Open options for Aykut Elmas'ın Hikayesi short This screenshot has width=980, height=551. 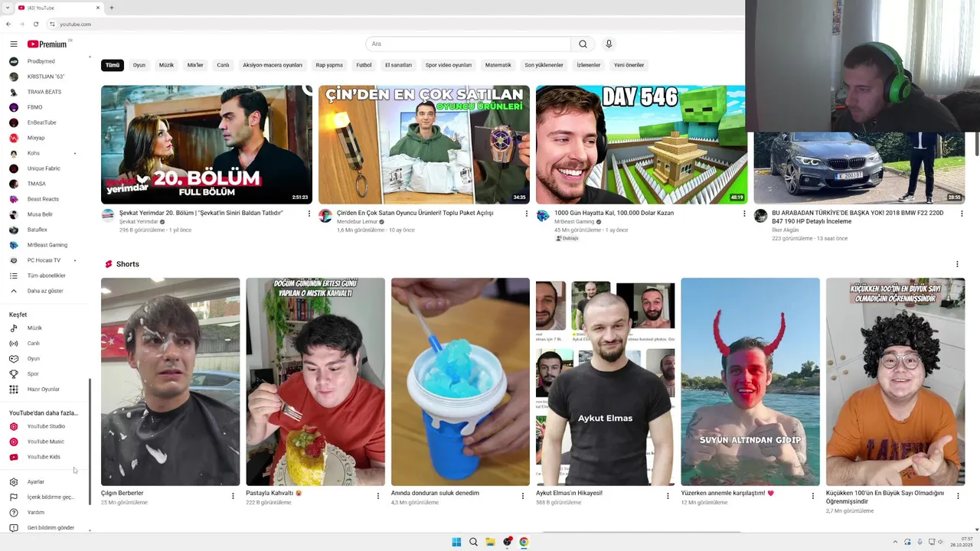coord(668,496)
